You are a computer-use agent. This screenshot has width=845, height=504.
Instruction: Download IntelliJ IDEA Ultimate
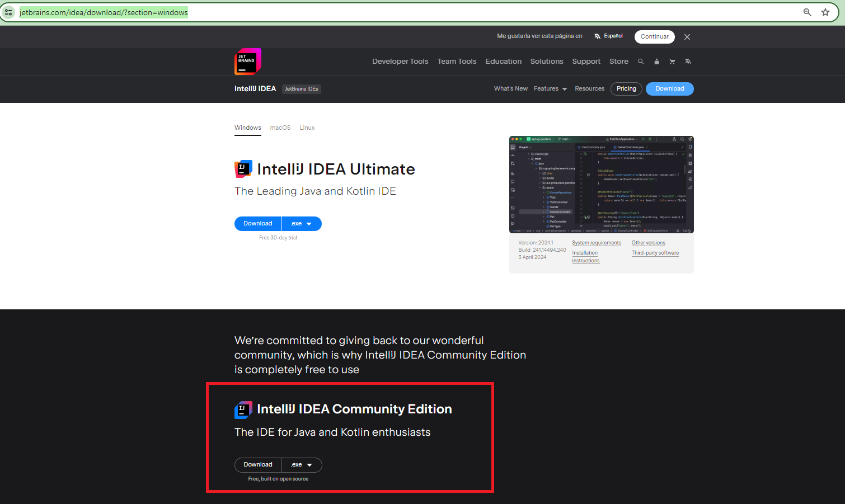258,224
